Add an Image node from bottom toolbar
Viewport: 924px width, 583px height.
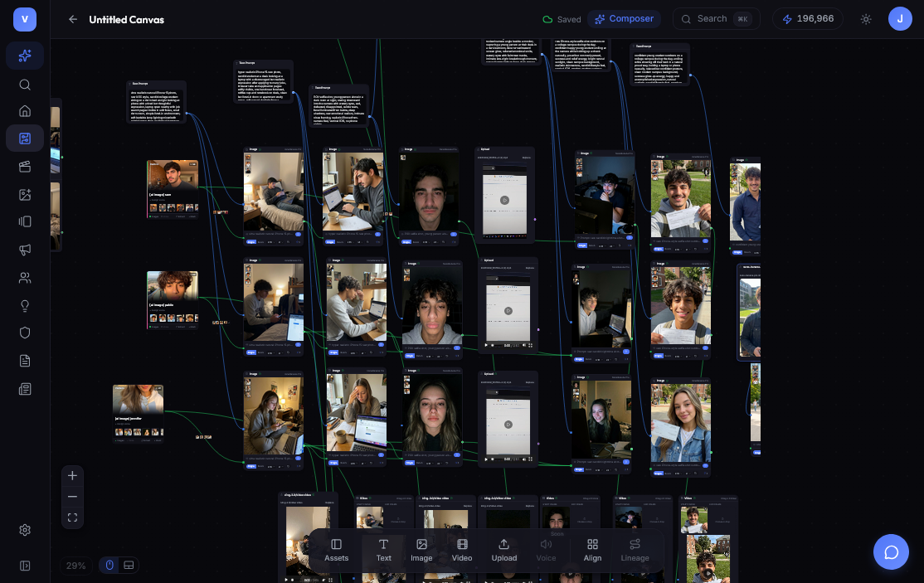(x=421, y=550)
